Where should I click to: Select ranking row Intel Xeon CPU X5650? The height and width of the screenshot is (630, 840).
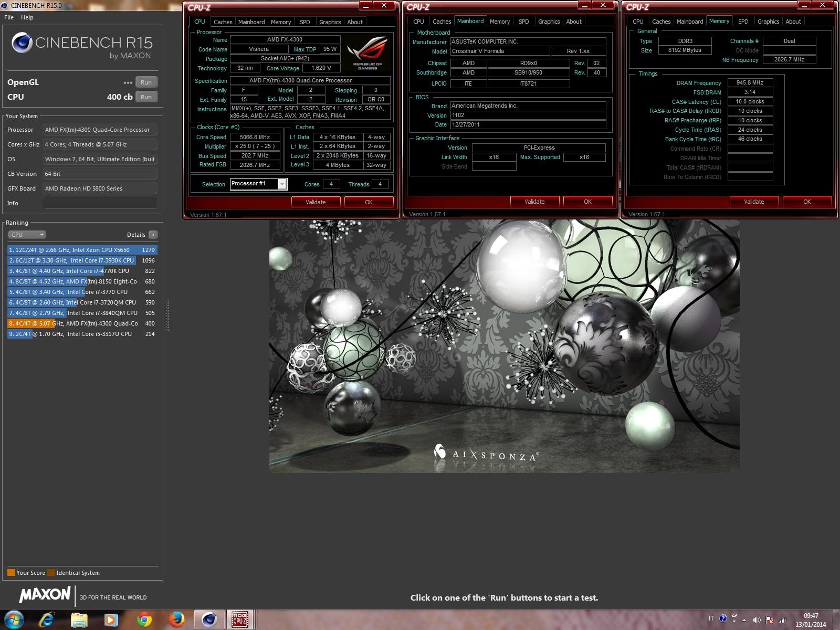click(x=82, y=250)
